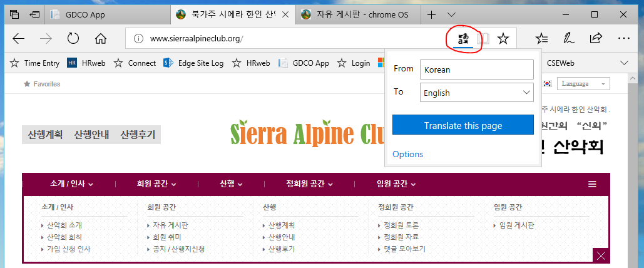Open the hamburger menu on maroon navbar
This screenshot has width=644, height=268.
click(592, 184)
